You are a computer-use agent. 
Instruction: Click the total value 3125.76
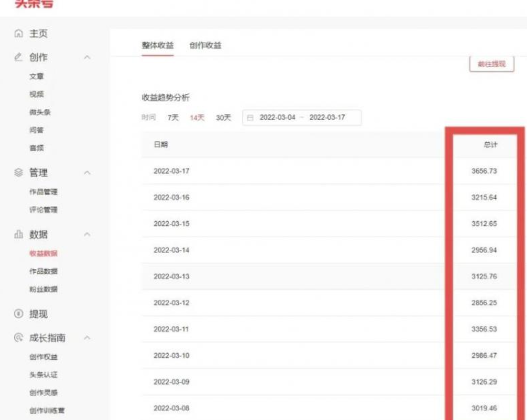tap(484, 276)
